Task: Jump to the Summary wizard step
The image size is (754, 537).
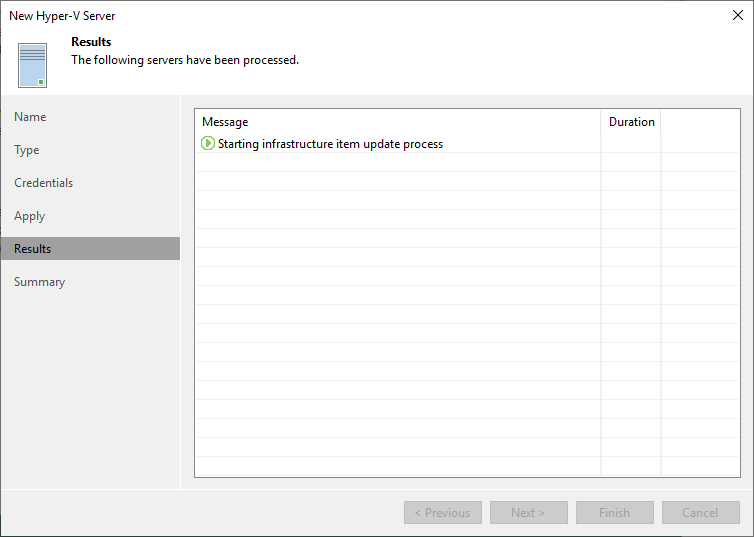Action: (39, 282)
